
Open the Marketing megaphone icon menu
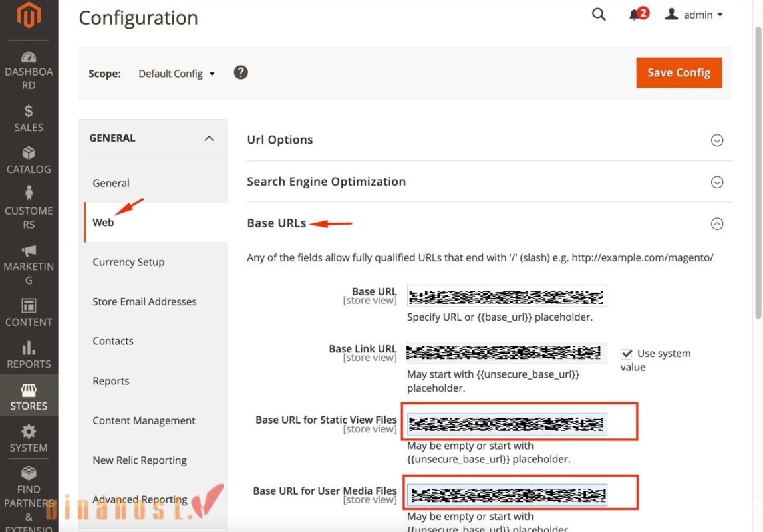pyautogui.click(x=29, y=251)
